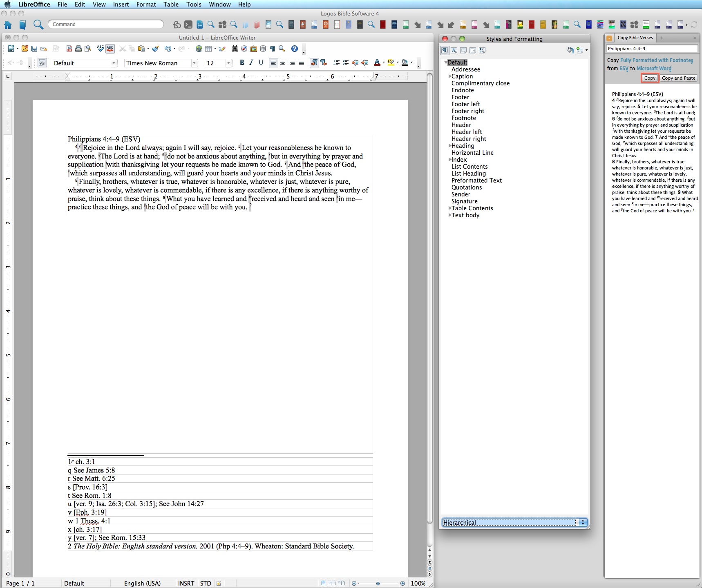Open LibreOffice Help question mark

click(294, 49)
